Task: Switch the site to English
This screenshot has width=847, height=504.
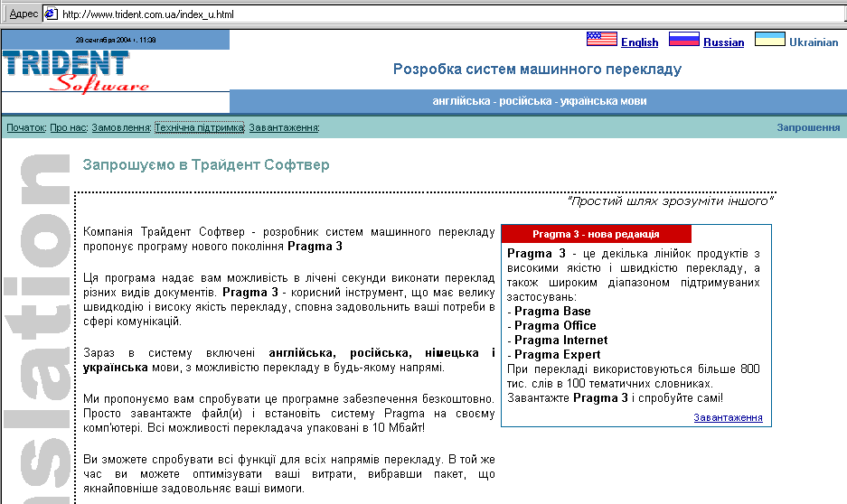Action: click(x=640, y=42)
